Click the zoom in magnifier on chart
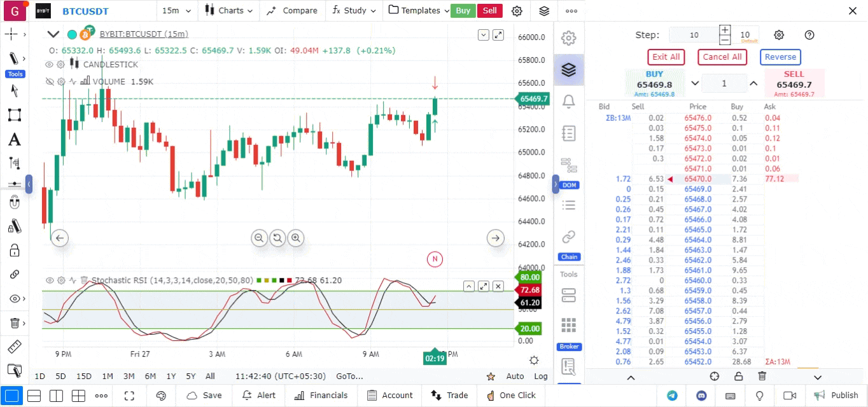Viewport: 868px width, 407px height. coord(295,238)
